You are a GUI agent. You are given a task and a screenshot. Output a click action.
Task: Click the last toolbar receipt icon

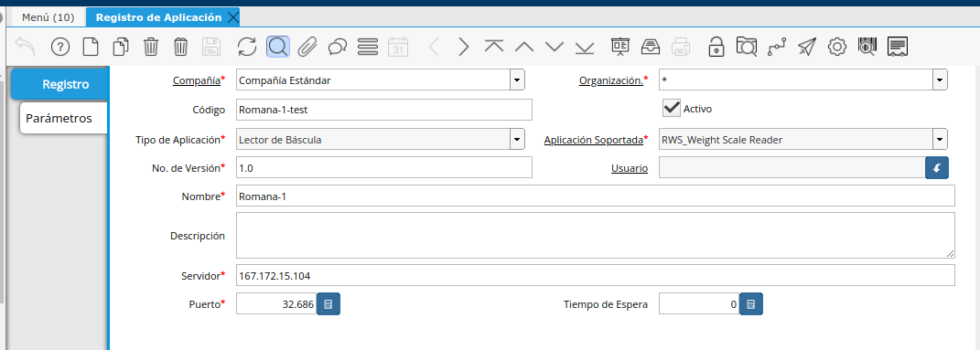(899, 47)
